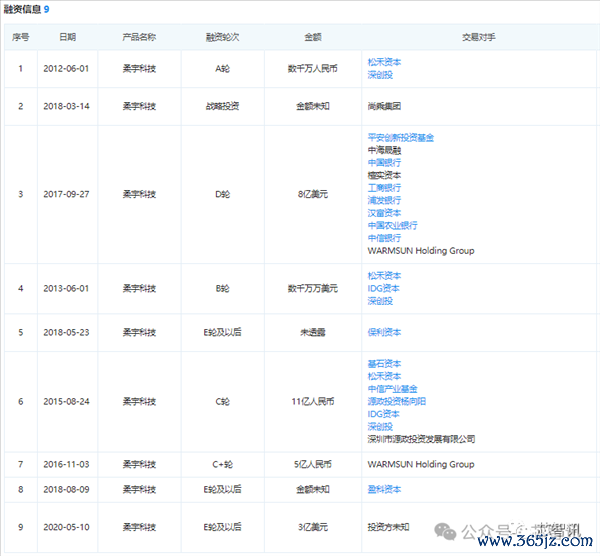Click the 融资信息 section heading
The height and width of the screenshot is (556, 600).
pyautogui.click(x=22, y=9)
